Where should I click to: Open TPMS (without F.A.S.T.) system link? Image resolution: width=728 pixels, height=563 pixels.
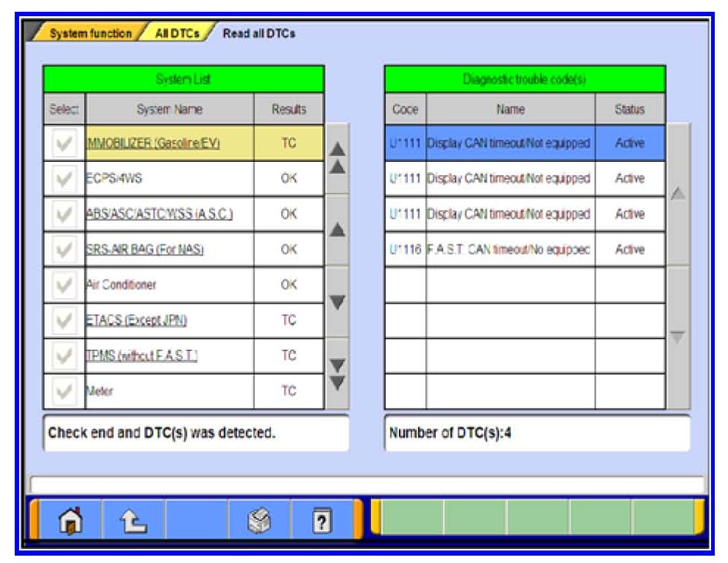pos(142,356)
